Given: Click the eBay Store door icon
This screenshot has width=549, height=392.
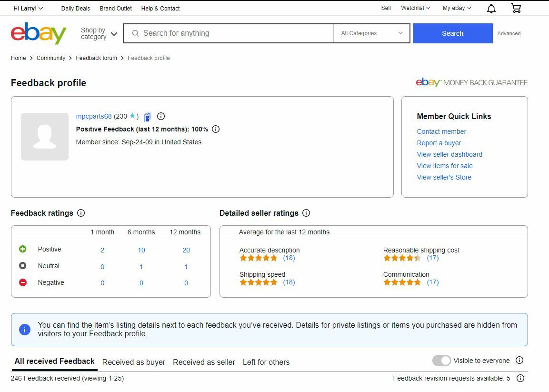Looking at the screenshot, I should pyautogui.click(x=148, y=117).
